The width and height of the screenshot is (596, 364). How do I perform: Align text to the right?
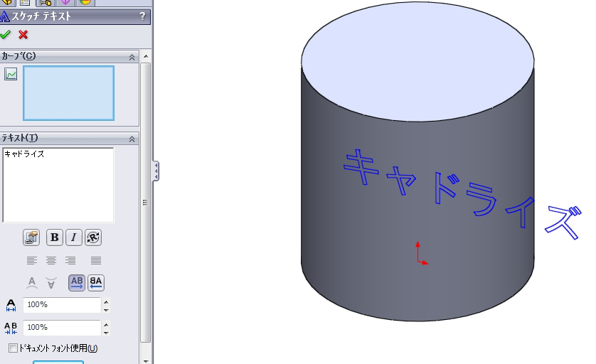coord(70,261)
